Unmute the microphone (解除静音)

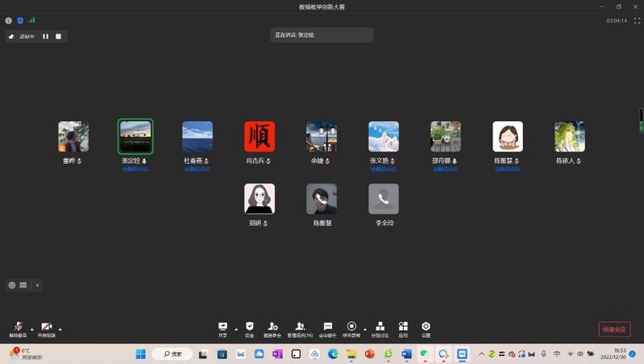[18, 328]
